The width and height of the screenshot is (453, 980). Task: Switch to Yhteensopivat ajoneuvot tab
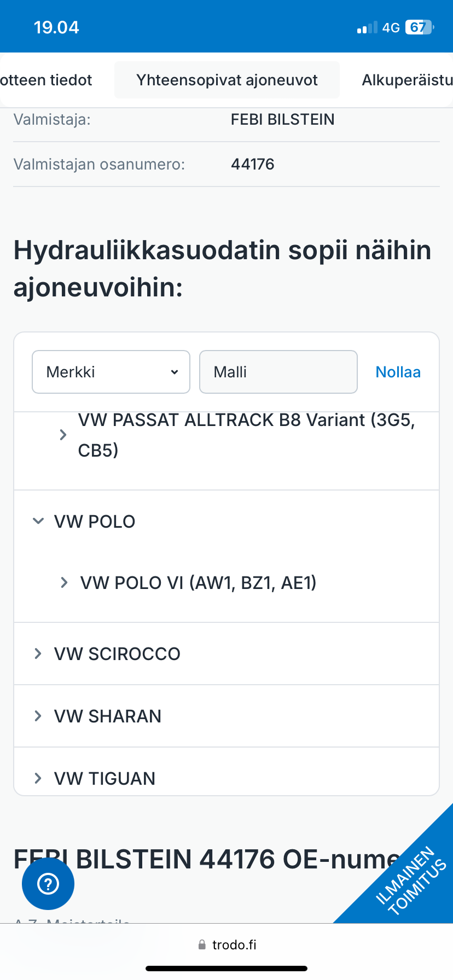click(x=227, y=80)
